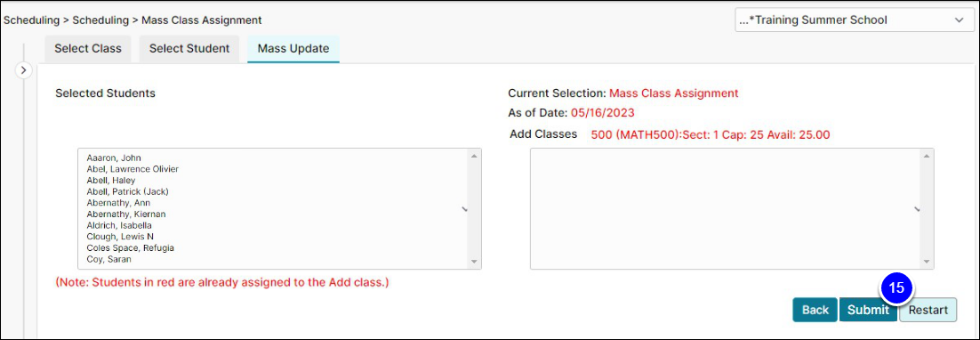Screen dimensions: 980x340
Task: Select Abel, Lawrence Olivier in list
Action: pyautogui.click(x=133, y=169)
